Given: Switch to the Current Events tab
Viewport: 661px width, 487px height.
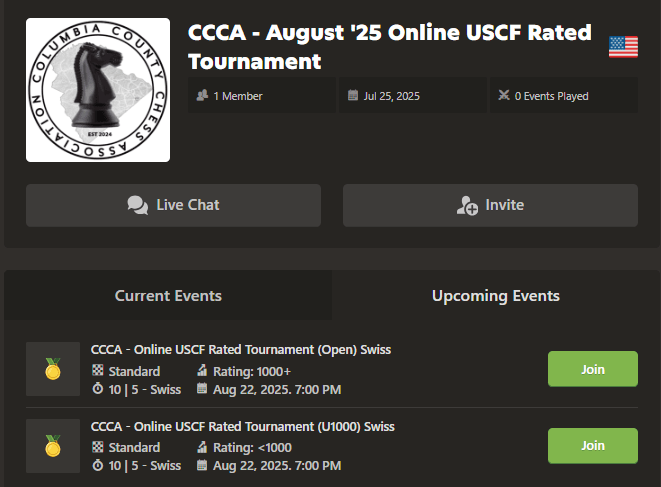Looking at the screenshot, I should pos(168,296).
